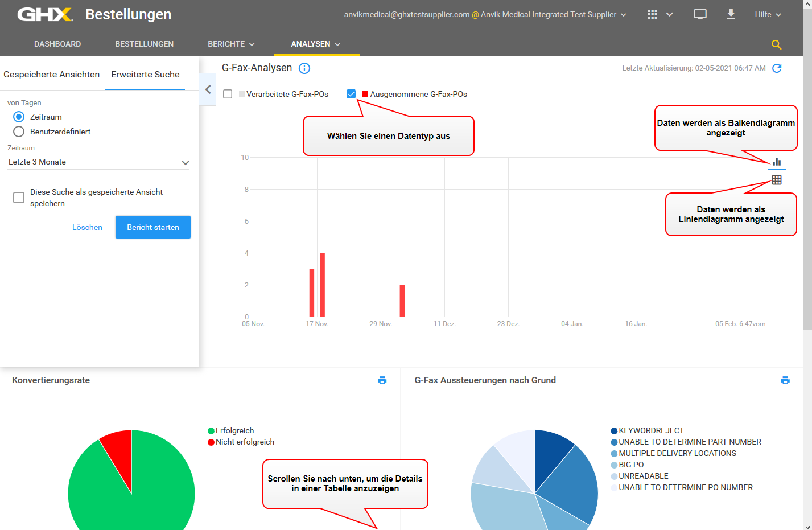The height and width of the screenshot is (530, 812).
Task: Click the download icon in header
Action: [x=731, y=14]
